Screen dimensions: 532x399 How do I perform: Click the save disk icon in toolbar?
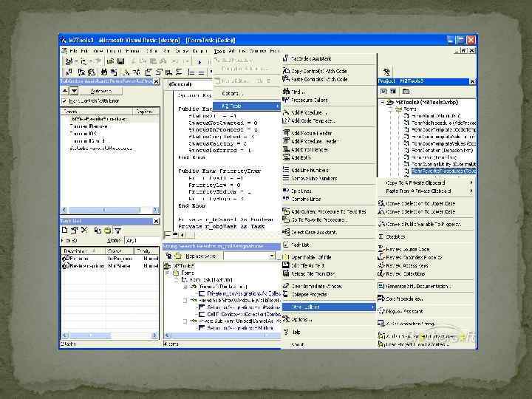pos(120,61)
